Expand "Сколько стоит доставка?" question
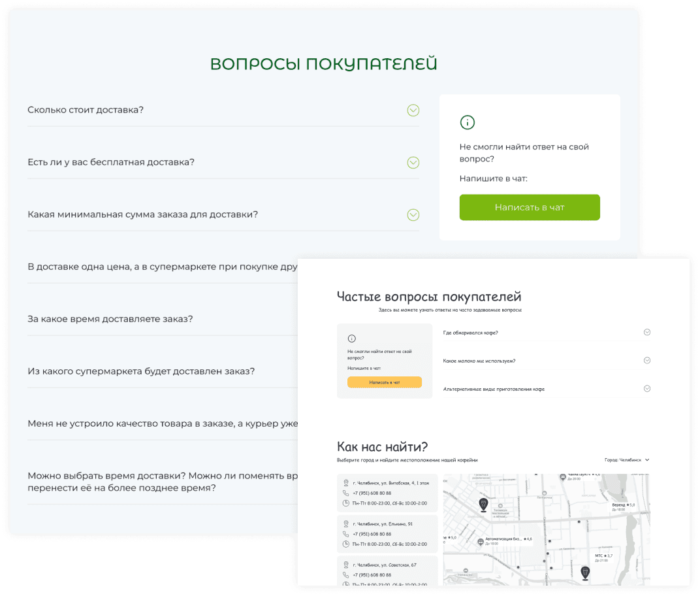This screenshot has height=596, width=700. tap(413, 110)
